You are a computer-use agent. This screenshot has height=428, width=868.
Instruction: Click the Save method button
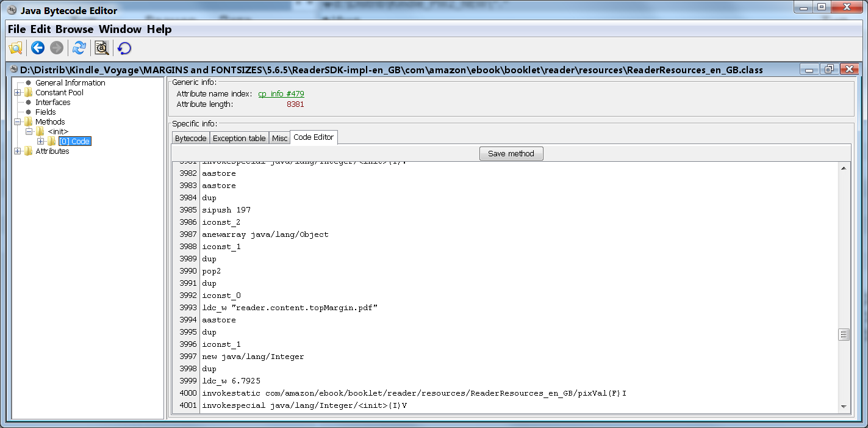[x=511, y=153]
